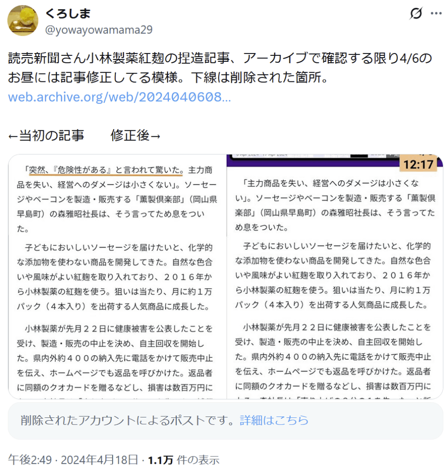448x476 pixels.
Task: Click the 1.1万 件の表示 view count
Action: pos(183,460)
